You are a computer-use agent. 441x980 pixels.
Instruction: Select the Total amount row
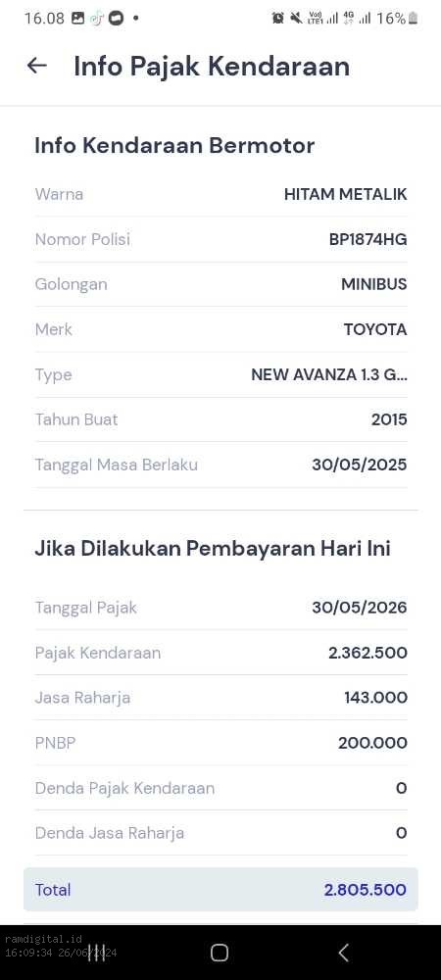point(220,890)
